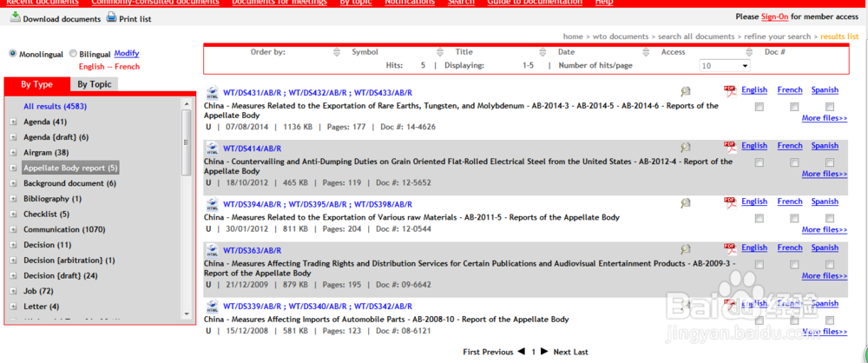Open WT/DS414/AB/R document link

click(x=253, y=148)
